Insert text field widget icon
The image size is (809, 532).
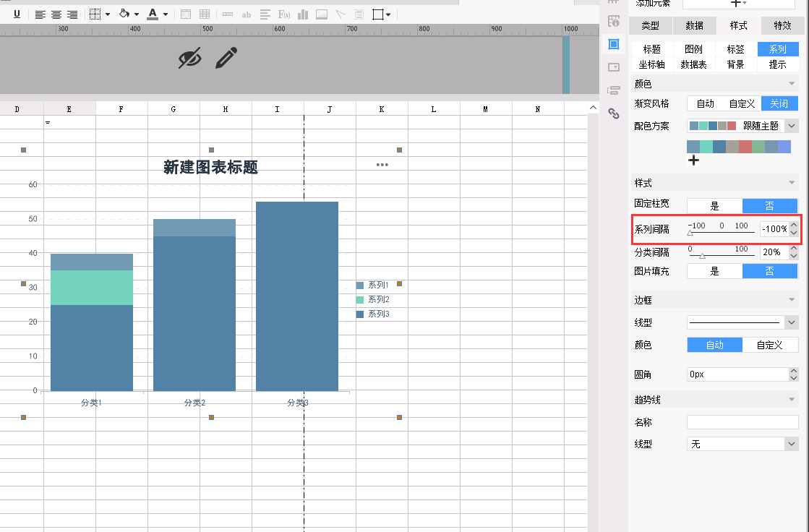[228, 14]
